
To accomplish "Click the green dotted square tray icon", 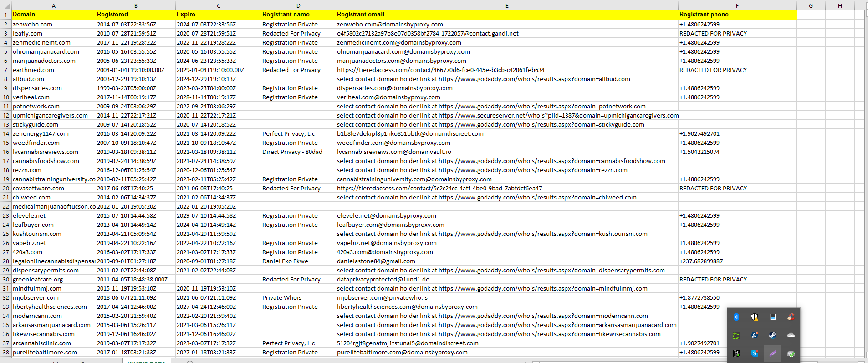I will [x=736, y=335].
